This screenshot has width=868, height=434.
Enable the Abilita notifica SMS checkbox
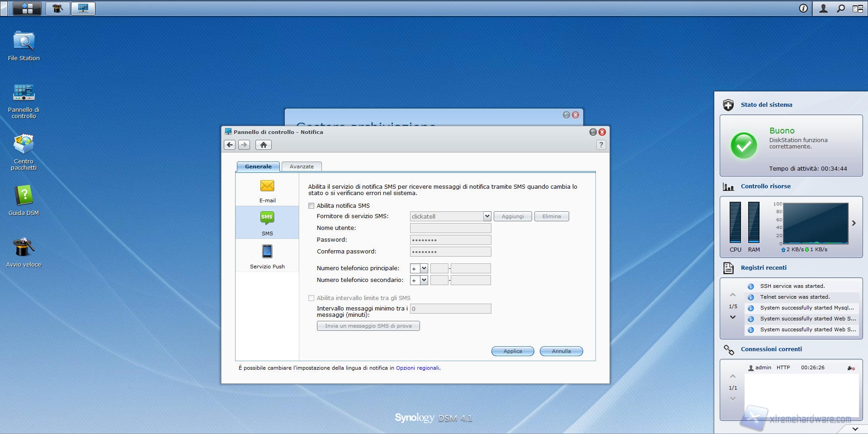point(311,206)
